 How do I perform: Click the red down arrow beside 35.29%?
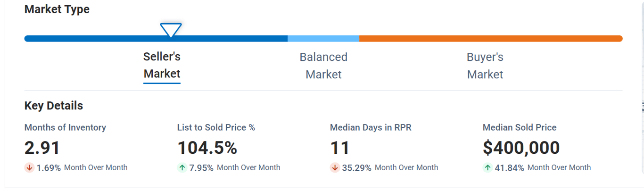coord(335,167)
